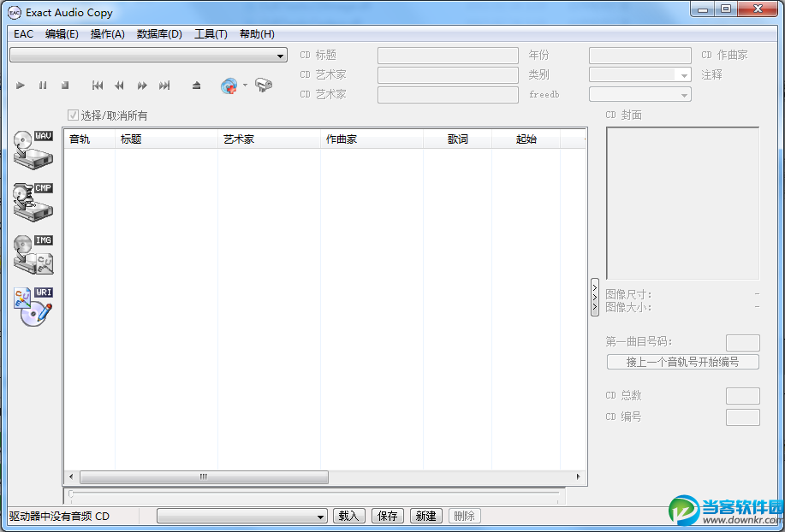Image resolution: width=785 pixels, height=532 pixels.
Task: Click the Pause playback button
Action: (x=43, y=86)
